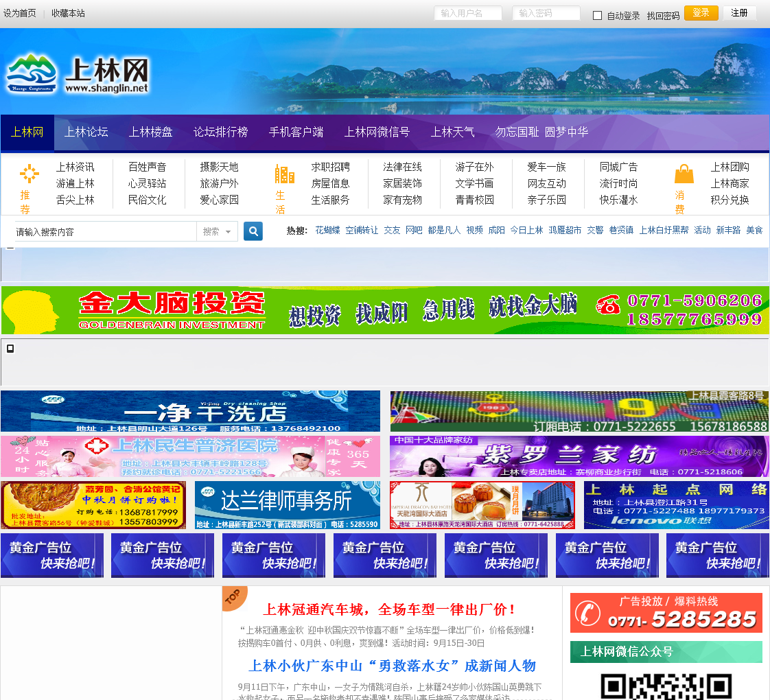
Task: Click the orange 登录 button
Action: click(701, 13)
